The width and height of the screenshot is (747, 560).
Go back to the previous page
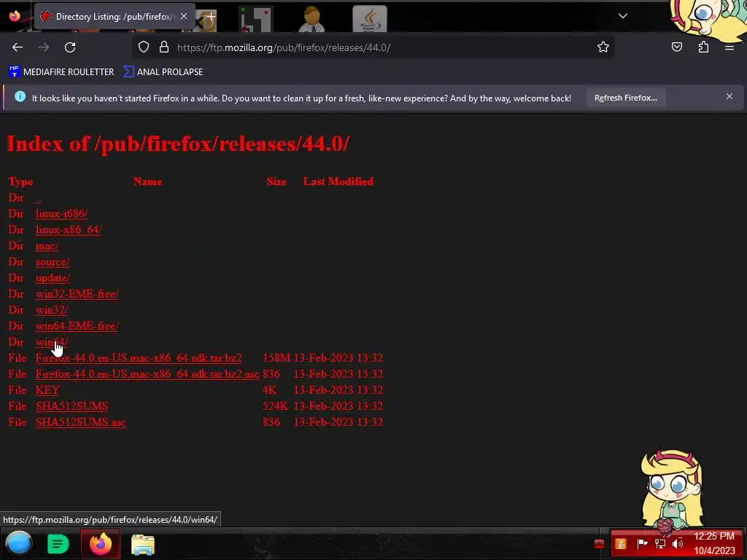pyautogui.click(x=18, y=47)
